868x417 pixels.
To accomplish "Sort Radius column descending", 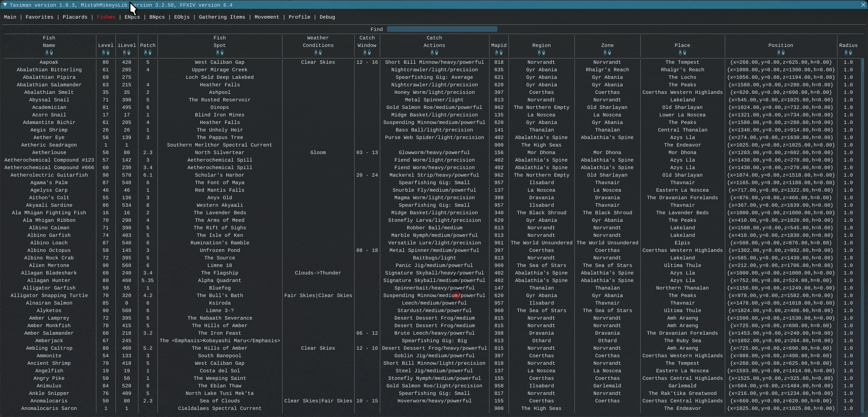I will point(850,53).
